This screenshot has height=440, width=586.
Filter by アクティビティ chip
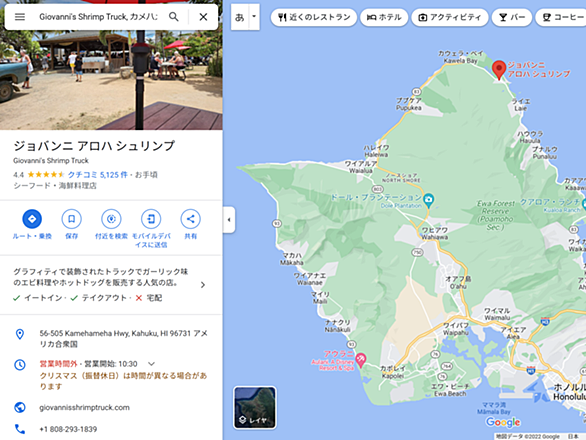coord(450,17)
